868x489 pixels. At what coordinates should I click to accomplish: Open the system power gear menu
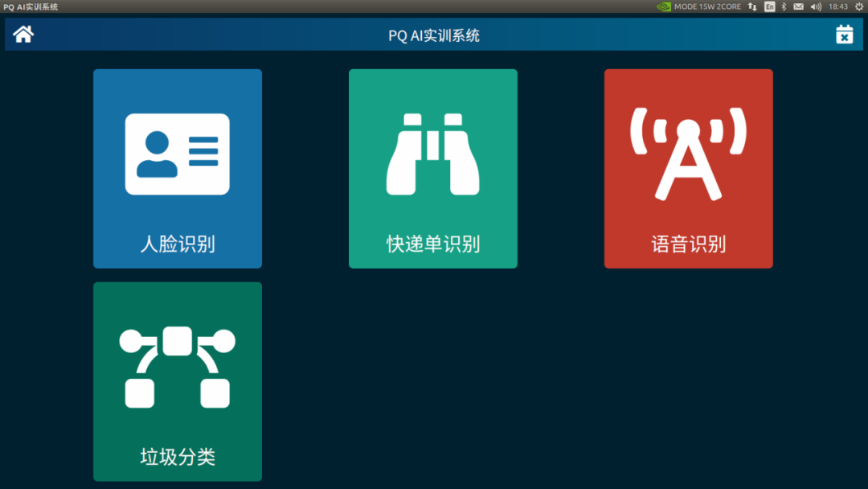pyautogui.click(x=858, y=6)
